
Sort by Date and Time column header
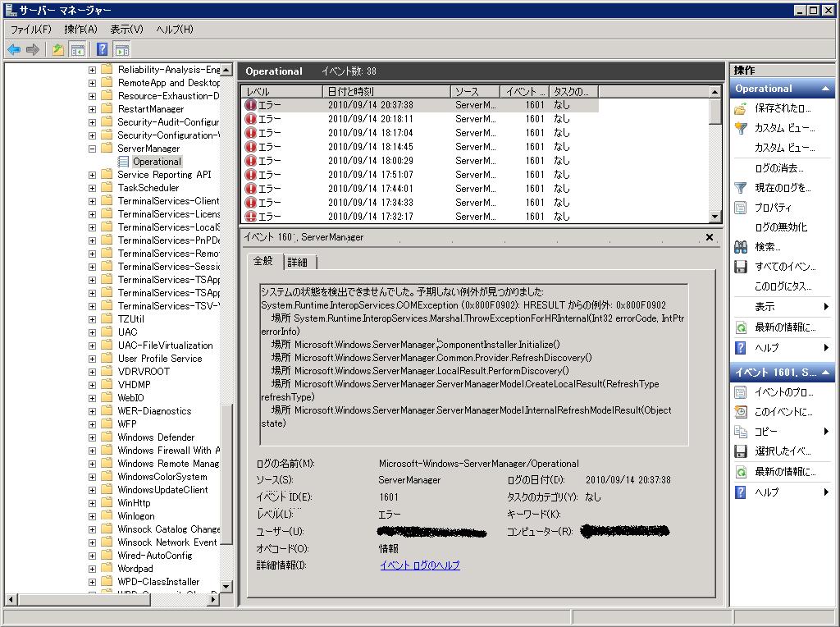tap(387, 92)
